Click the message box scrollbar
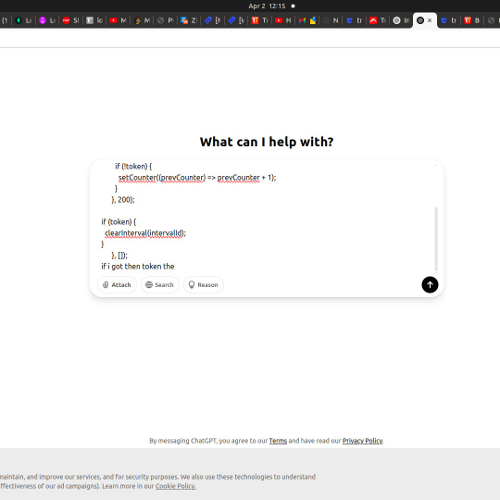Screen dimensions: 500x500 [x=436, y=239]
